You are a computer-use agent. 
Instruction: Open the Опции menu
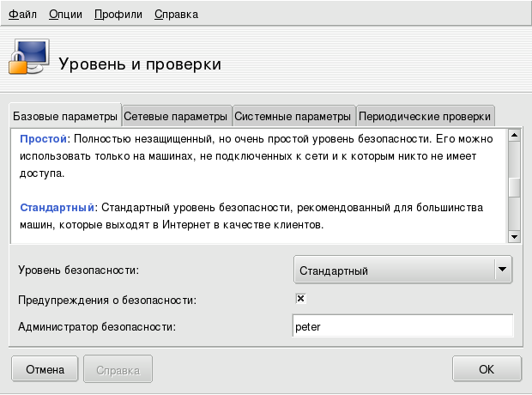(x=66, y=15)
